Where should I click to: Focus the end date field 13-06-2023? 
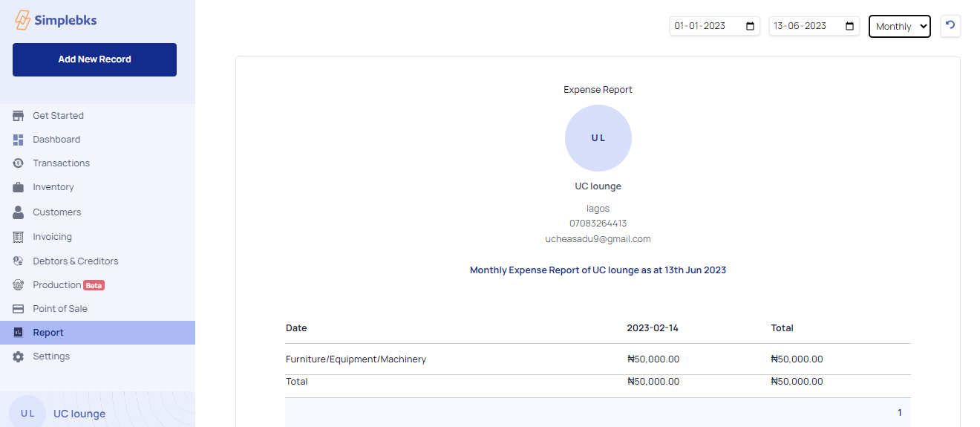(814, 26)
